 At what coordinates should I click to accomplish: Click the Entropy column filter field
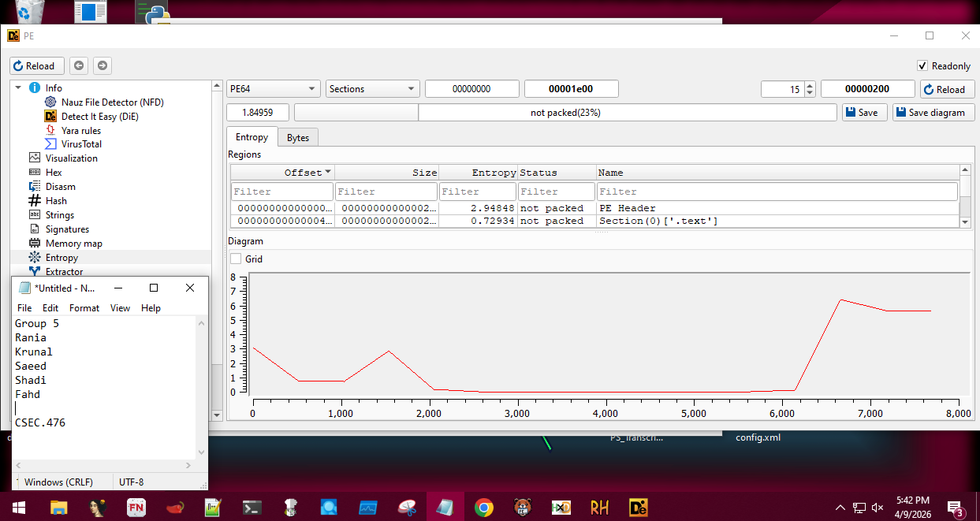tap(477, 192)
